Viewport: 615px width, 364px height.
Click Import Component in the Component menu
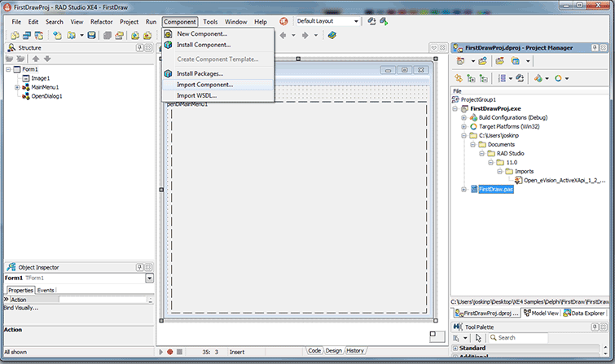(204, 85)
